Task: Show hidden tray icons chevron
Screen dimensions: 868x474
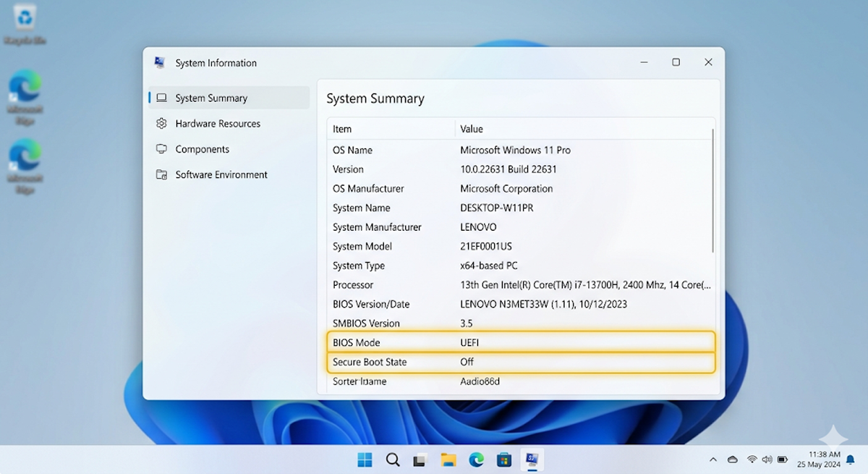Action: tap(713, 460)
